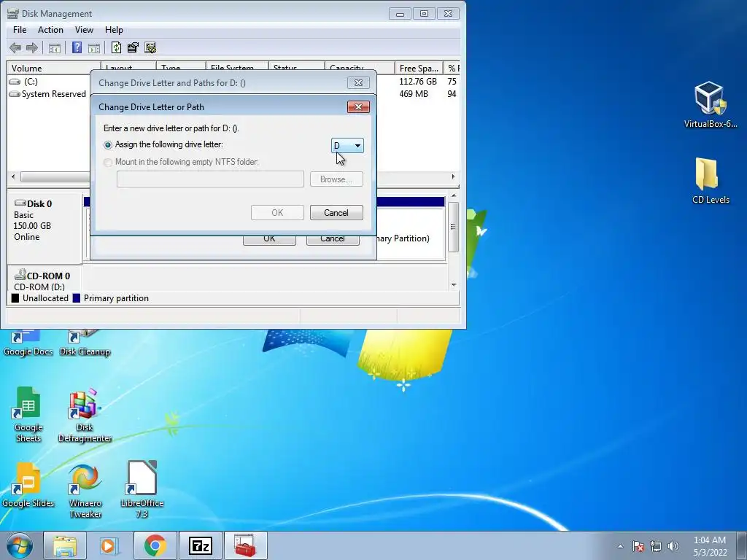Toggle the Show/Hide Action Pane toolbar icon
The height and width of the screenshot is (560, 747).
pyautogui.click(x=94, y=47)
